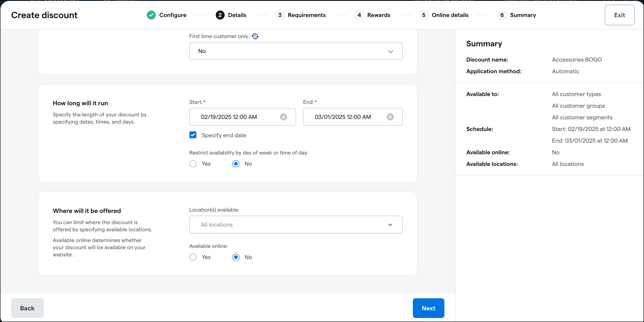Click the Next button
The height and width of the screenshot is (322, 644).
[x=428, y=308]
